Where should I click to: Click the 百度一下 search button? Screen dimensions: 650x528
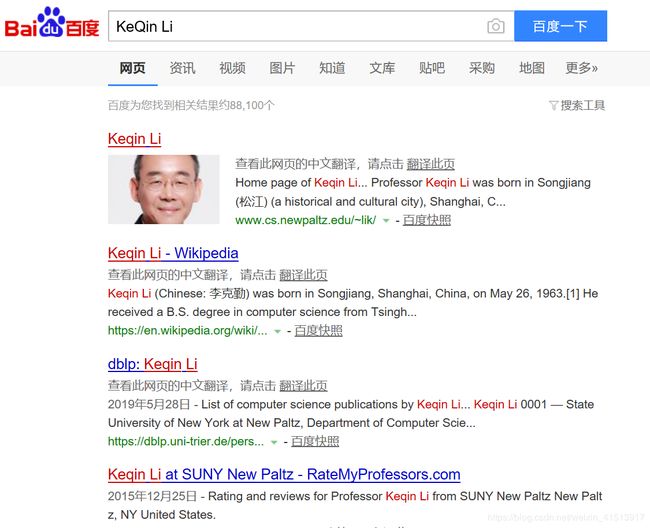click(560, 26)
